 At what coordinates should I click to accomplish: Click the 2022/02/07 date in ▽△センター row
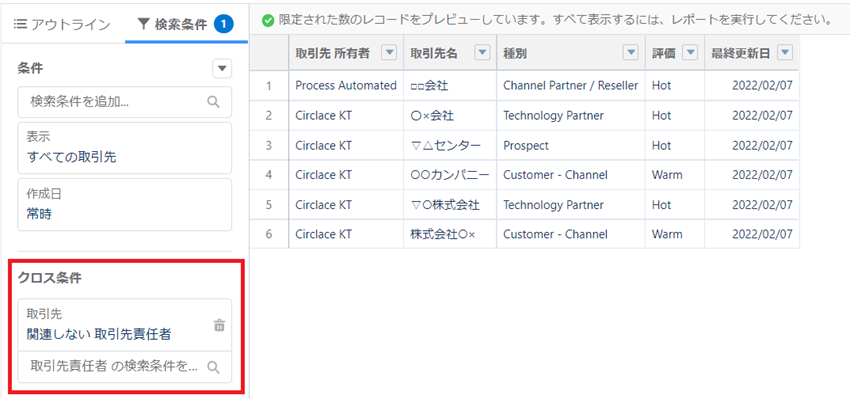(x=752, y=145)
